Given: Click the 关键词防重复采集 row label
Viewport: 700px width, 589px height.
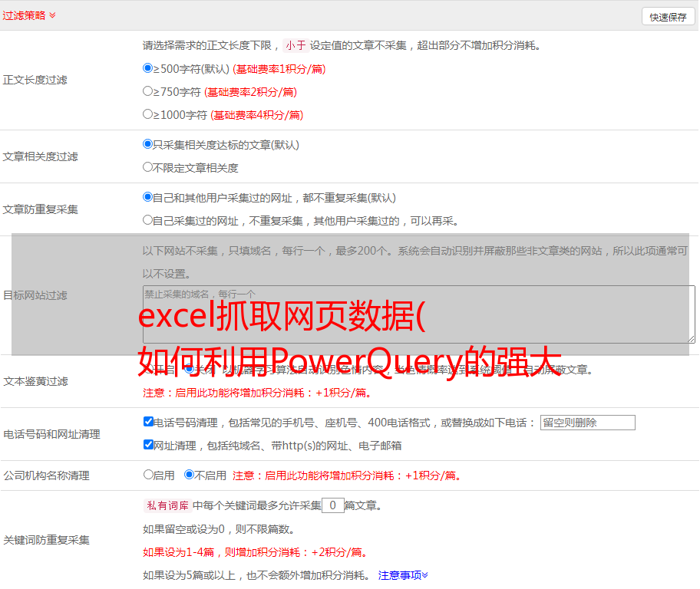Looking at the screenshot, I should tap(46, 540).
